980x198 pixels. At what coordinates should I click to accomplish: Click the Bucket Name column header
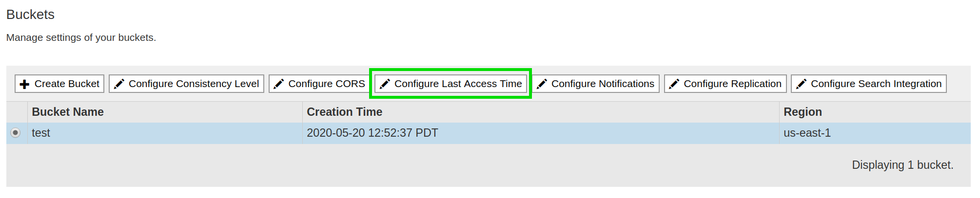(x=68, y=112)
